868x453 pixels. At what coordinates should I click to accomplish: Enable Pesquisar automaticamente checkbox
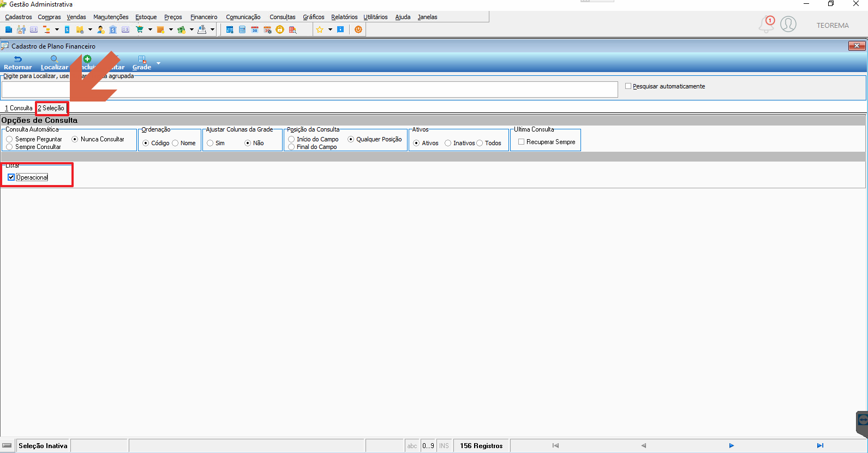click(x=628, y=86)
